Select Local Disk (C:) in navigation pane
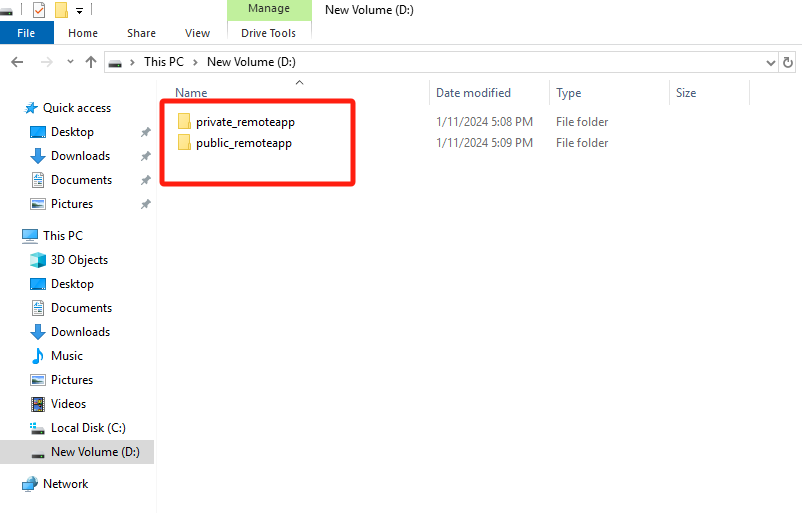This screenshot has height=513, width=802. [87, 428]
